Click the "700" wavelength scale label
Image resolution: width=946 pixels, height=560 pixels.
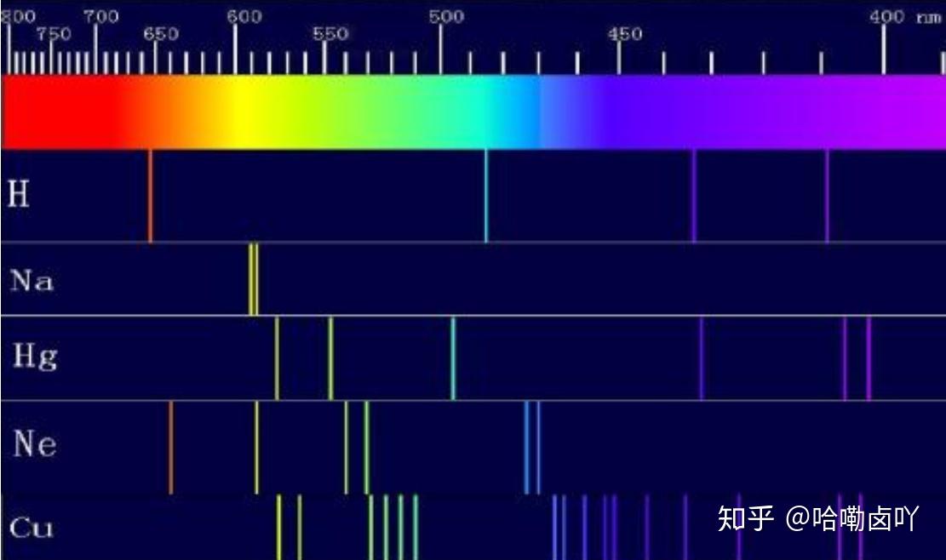click(x=100, y=16)
